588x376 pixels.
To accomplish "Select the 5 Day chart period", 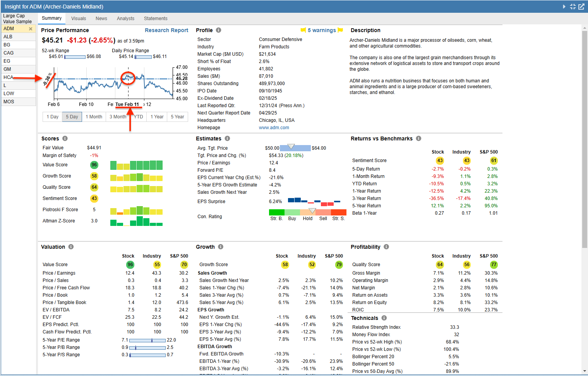I will [72, 117].
